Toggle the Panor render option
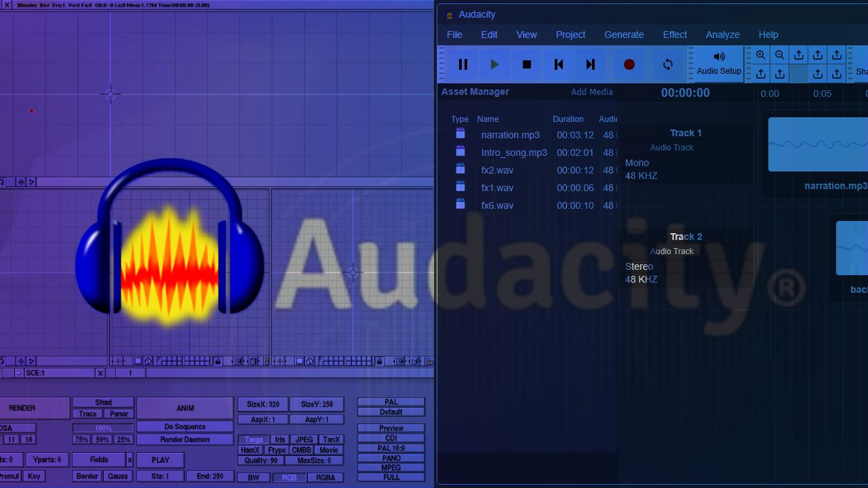Image resolution: width=868 pixels, height=488 pixels. point(119,414)
